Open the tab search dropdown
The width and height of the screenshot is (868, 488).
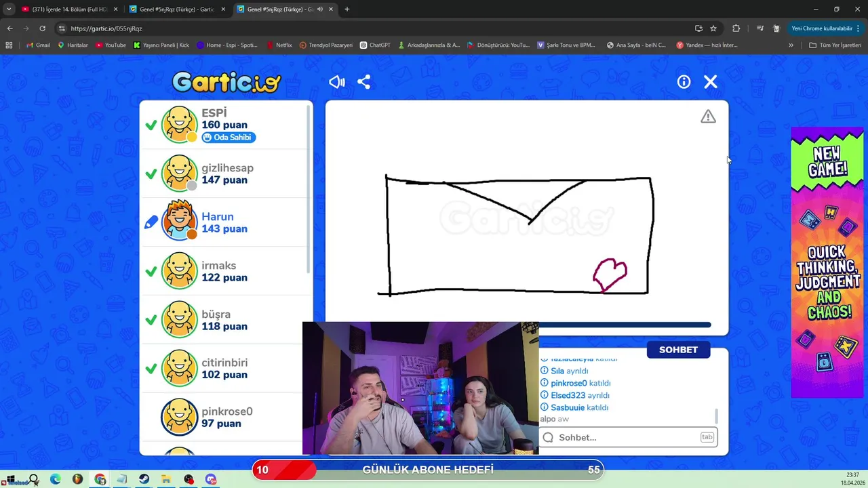click(x=9, y=9)
